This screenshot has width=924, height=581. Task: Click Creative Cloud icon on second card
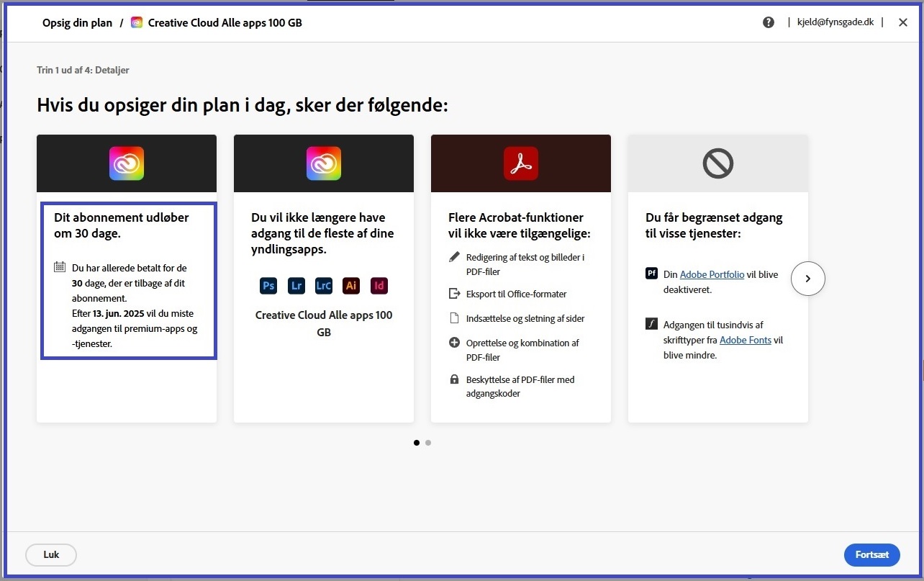(324, 163)
